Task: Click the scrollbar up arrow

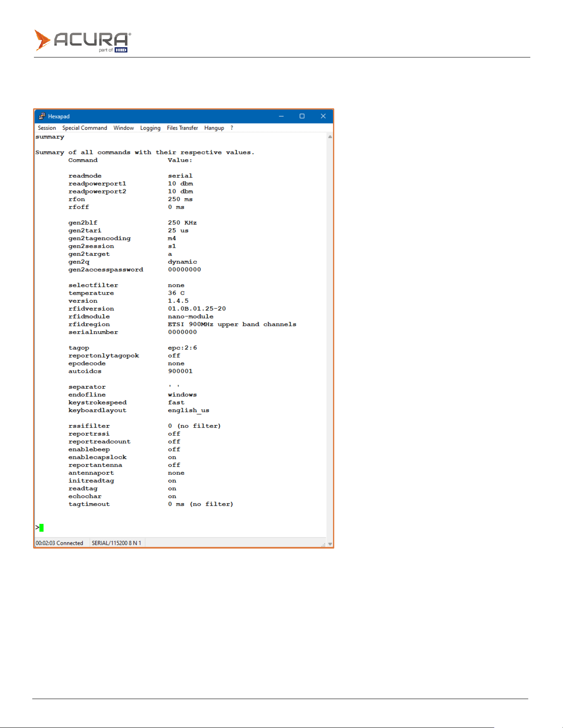Action: 330,137
